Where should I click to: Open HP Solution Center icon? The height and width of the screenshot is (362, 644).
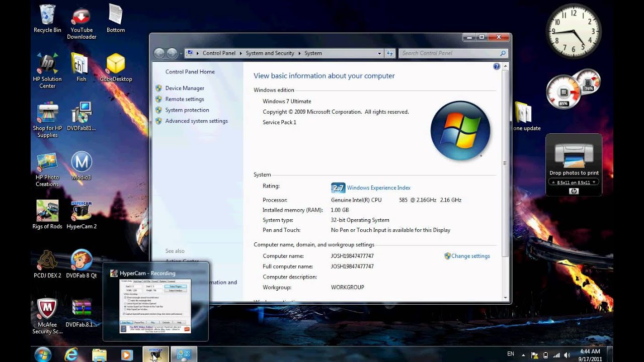[x=47, y=70]
